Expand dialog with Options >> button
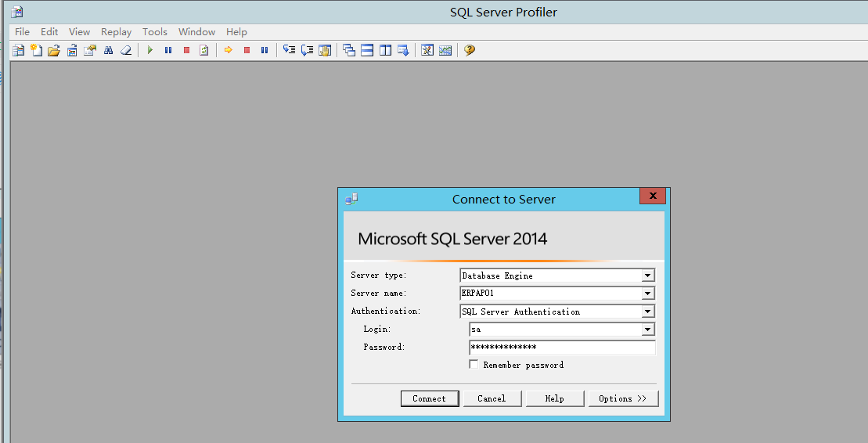Screen dimensions: 868x443 coord(623,398)
